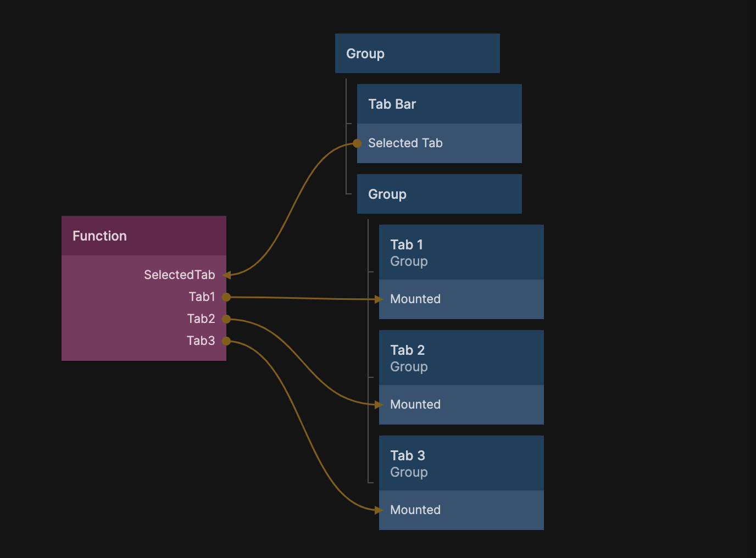The width and height of the screenshot is (756, 558).
Task: Click the arrowhead at the SelectedTab input
Action: 227,275
